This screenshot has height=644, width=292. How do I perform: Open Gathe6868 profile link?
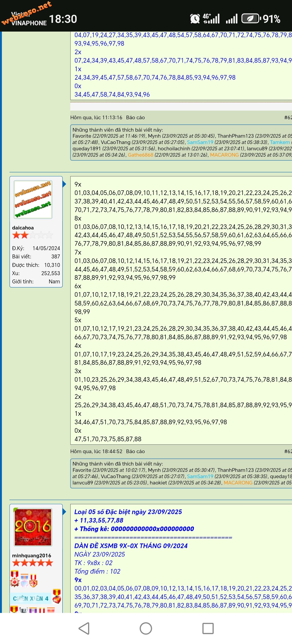140,155
